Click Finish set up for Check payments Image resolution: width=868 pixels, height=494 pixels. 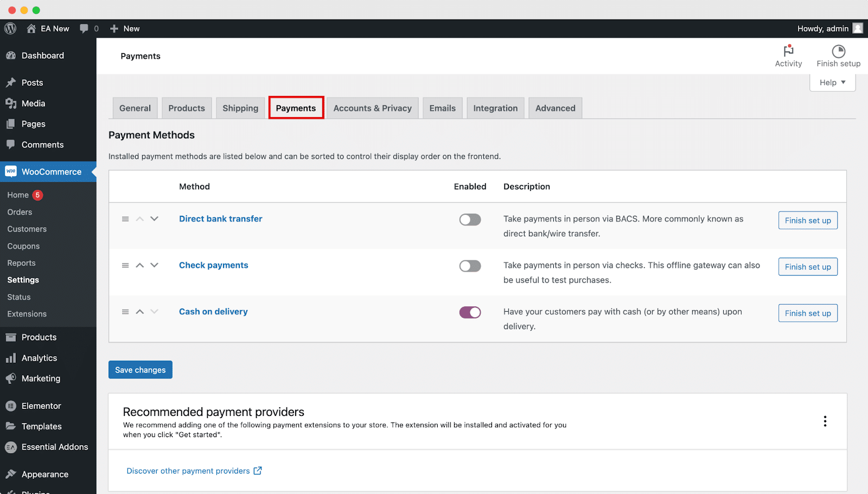[x=808, y=267]
